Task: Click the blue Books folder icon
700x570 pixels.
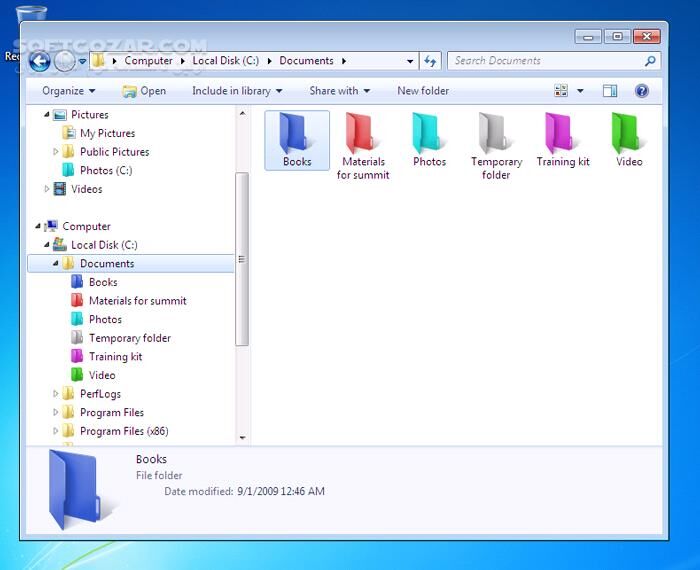Action: (x=297, y=134)
